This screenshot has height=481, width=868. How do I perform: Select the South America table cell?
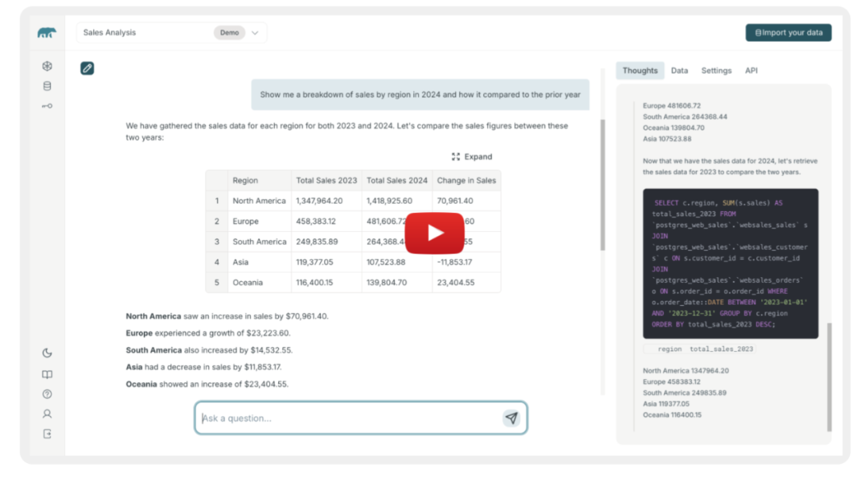pyautogui.click(x=260, y=242)
